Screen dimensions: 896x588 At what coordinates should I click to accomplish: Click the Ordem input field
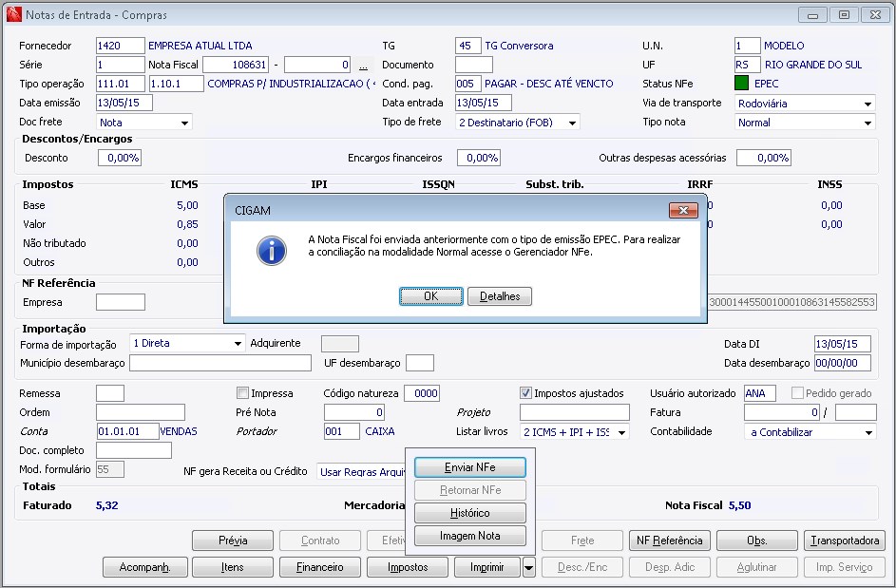pyautogui.click(x=141, y=412)
